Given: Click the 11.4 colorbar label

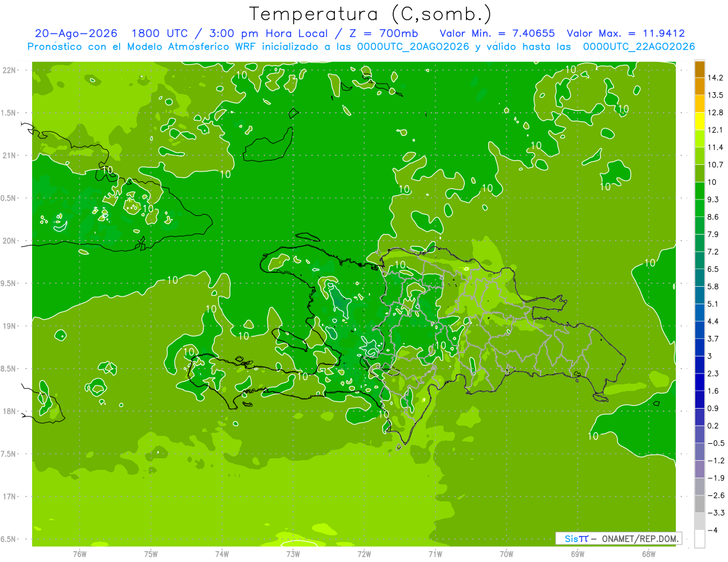Looking at the screenshot, I should point(715,147).
